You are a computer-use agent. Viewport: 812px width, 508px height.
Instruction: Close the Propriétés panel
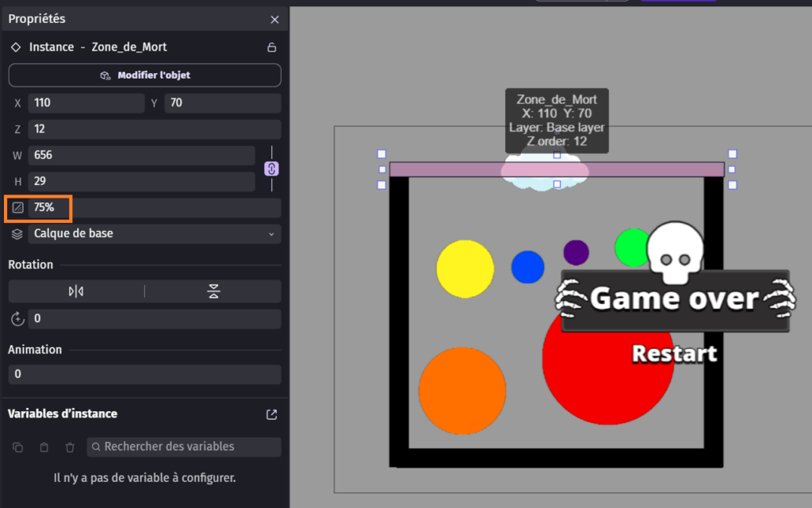tap(274, 19)
